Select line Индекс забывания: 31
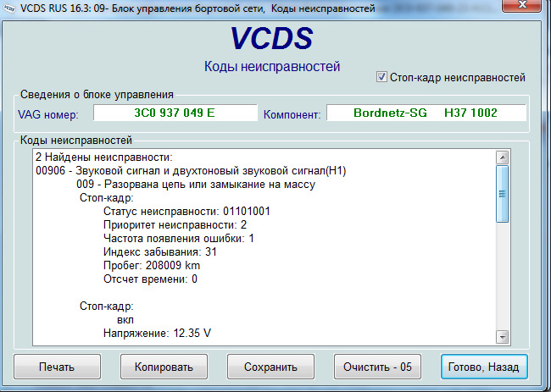This screenshot has width=551, height=392. pyautogui.click(x=160, y=252)
